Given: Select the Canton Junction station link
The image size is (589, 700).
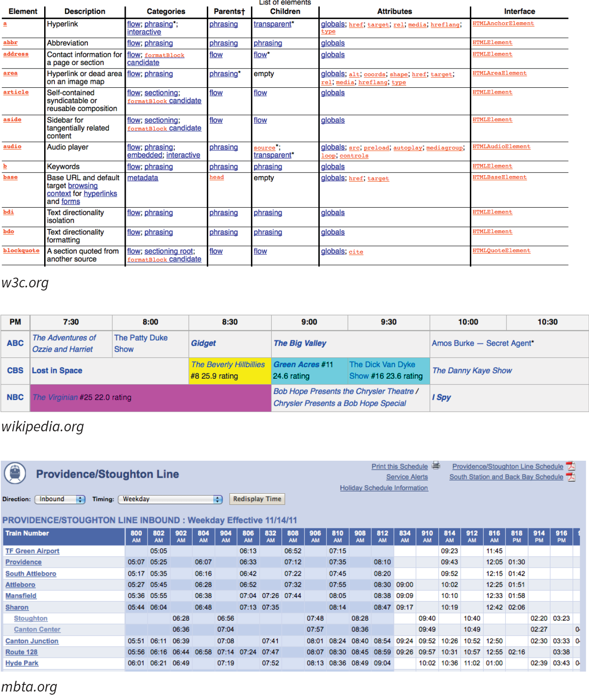Looking at the screenshot, I should pyautogui.click(x=32, y=641).
